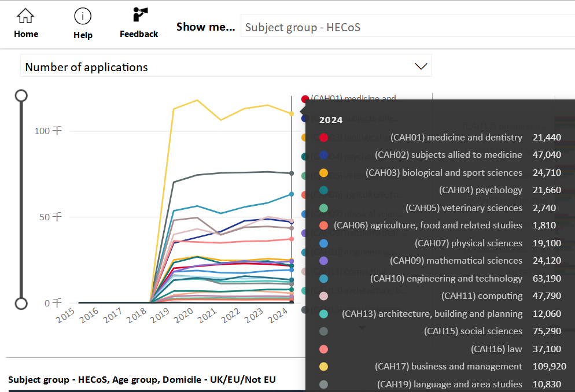Click the '50 千' y-axis label
575x392 pixels.
(50, 217)
